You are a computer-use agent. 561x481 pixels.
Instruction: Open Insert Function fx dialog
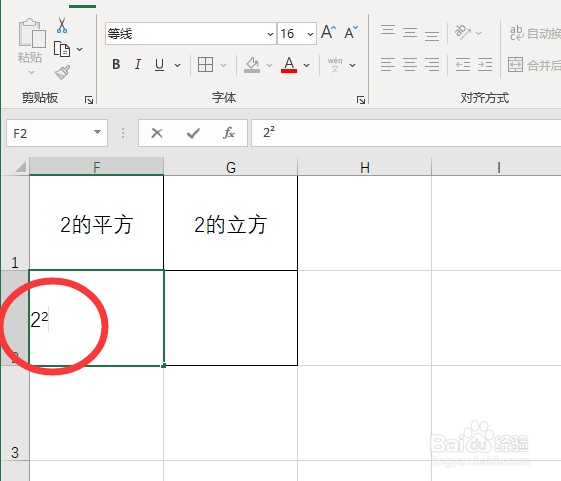click(x=229, y=133)
